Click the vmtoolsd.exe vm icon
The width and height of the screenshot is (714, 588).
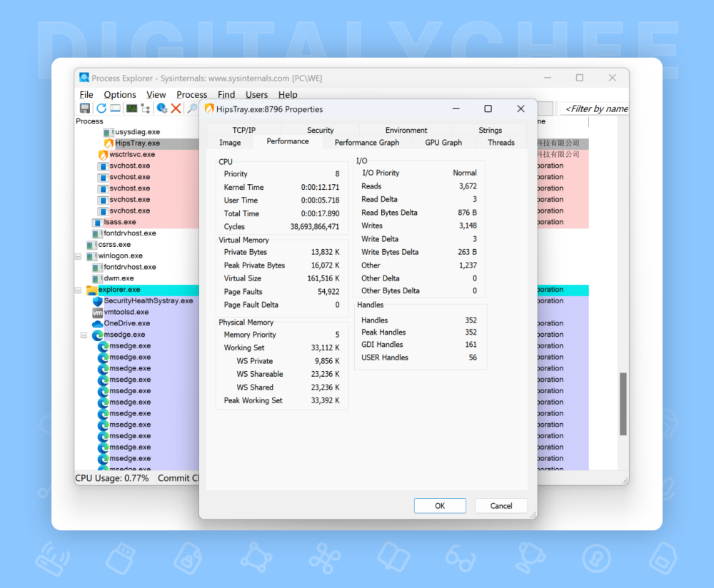coord(97,313)
